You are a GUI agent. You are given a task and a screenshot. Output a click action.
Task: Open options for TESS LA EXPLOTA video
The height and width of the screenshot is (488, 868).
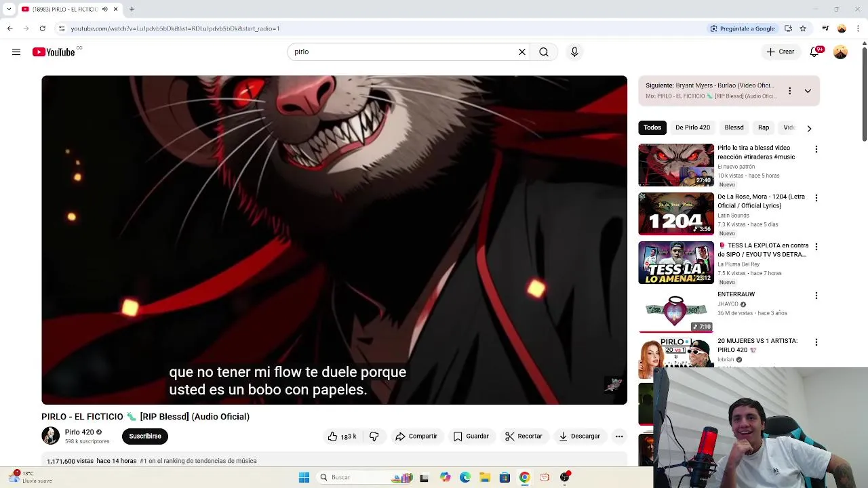[816, 247]
